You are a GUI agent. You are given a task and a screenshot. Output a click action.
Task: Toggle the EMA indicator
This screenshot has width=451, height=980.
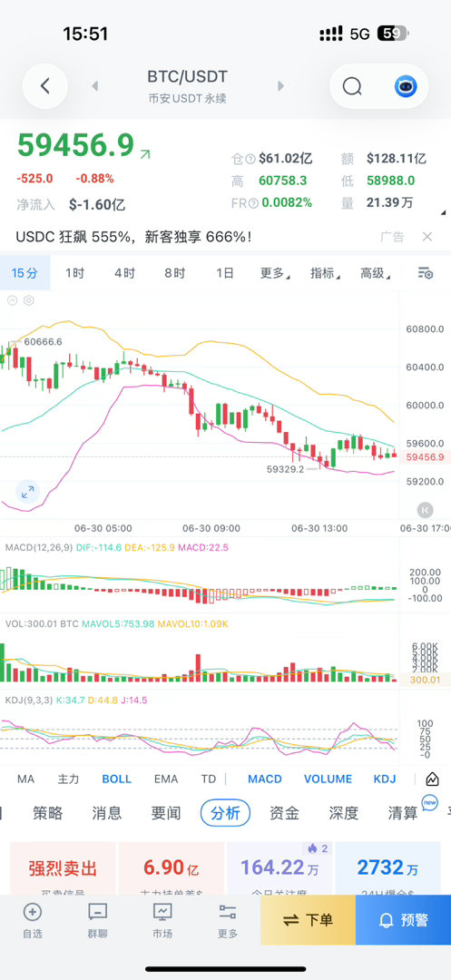[x=166, y=779]
